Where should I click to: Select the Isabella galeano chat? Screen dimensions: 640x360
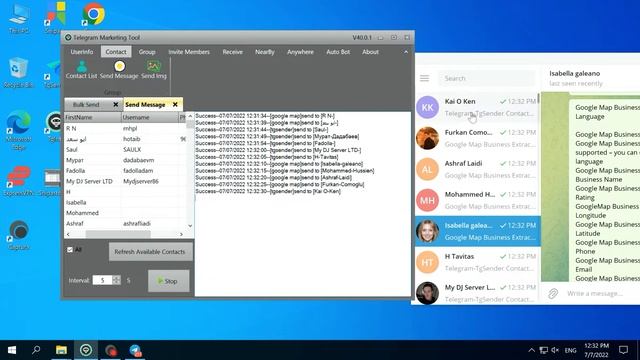477,231
